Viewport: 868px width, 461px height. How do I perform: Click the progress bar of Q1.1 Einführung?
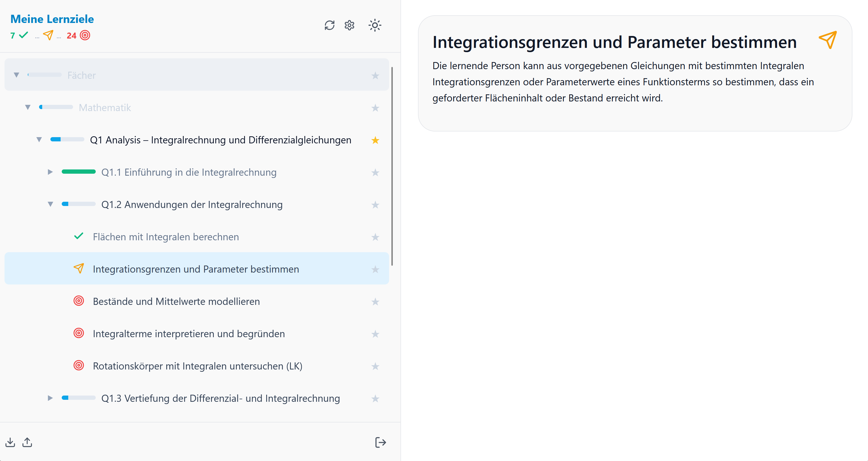click(79, 172)
